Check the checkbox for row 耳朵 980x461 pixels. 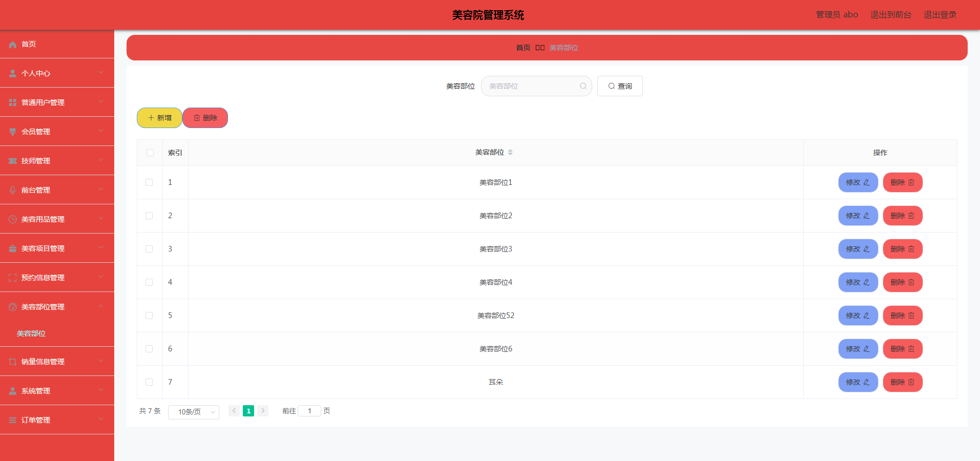(150, 382)
